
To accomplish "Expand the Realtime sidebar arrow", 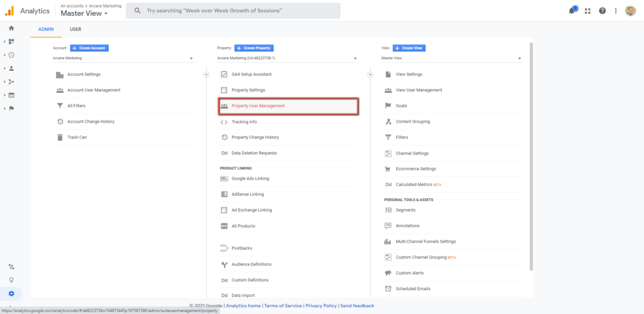I will point(5,55).
